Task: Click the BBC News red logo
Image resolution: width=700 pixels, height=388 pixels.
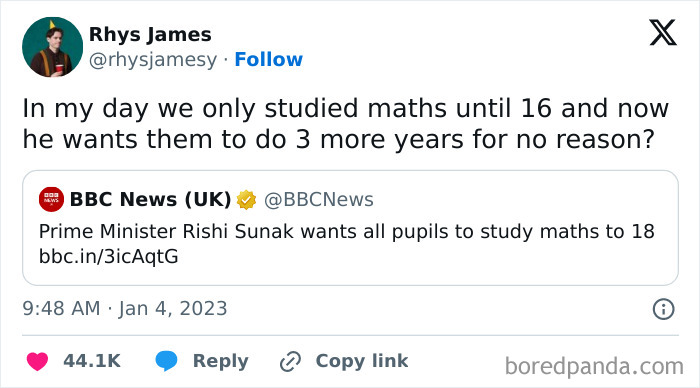Action: point(51,199)
